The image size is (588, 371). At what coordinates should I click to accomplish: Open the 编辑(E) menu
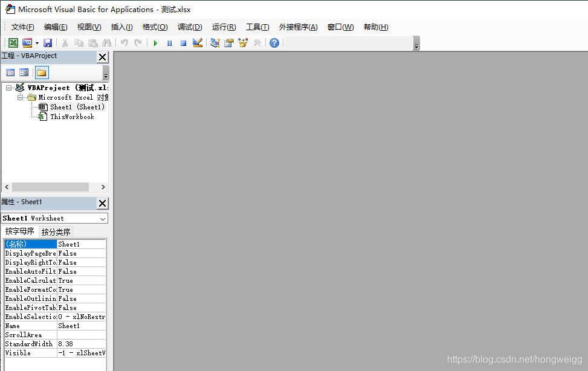coord(56,27)
